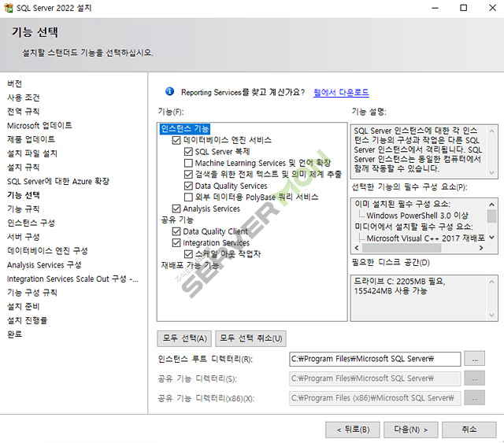This screenshot has width=504, height=443.
Task: Uncheck 데이터베이스 엔진 서비스 checkbox
Action: (x=176, y=140)
